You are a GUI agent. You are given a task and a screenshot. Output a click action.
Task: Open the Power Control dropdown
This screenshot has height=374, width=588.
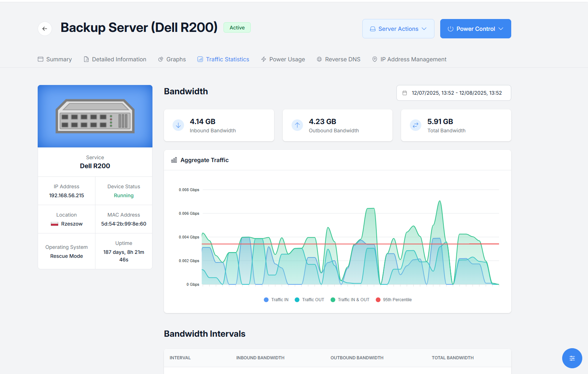point(475,29)
